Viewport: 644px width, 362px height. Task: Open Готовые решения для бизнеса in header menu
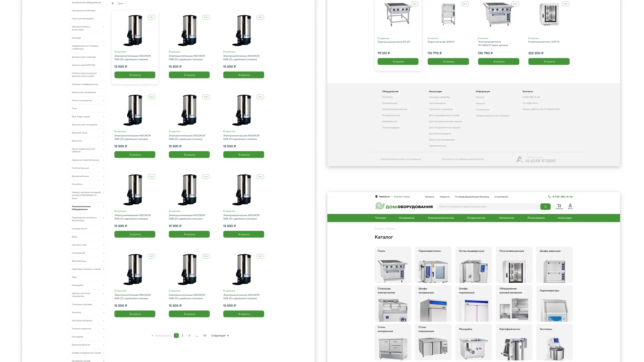pos(472,197)
